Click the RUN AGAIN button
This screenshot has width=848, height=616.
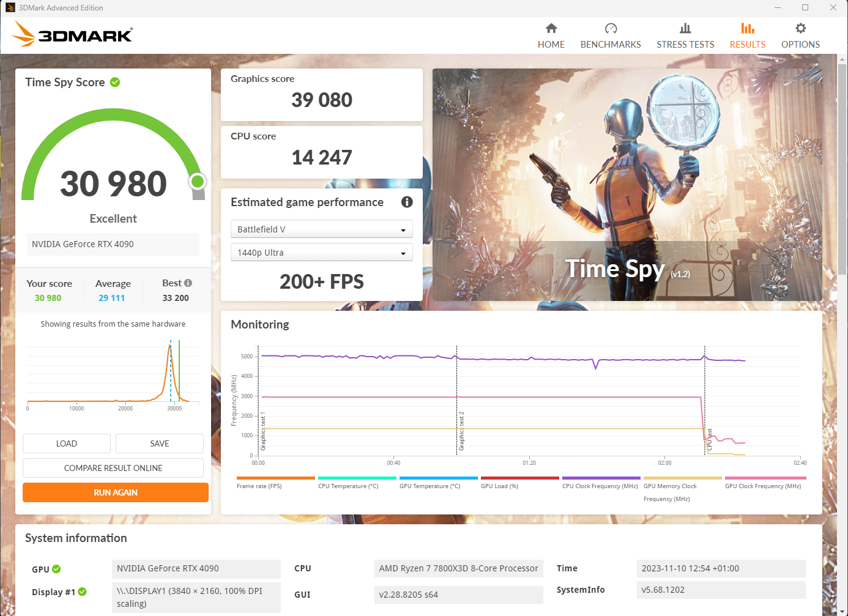click(116, 492)
